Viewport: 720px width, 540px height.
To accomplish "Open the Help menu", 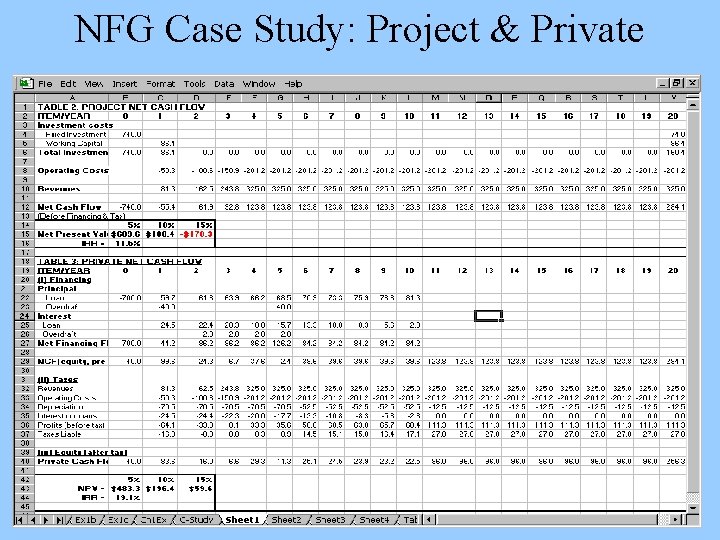I will [293, 84].
